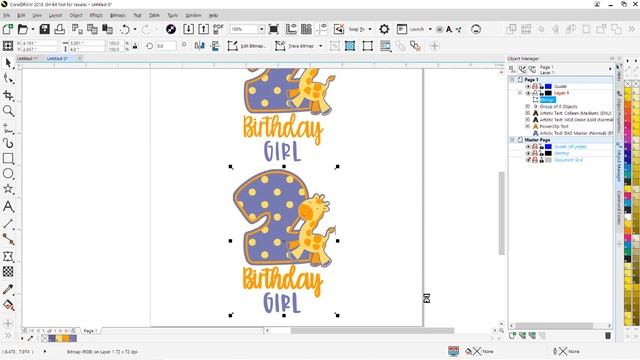Image resolution: width=640 pixels, height=360 pixels.
Task: Toggle the lock ratio padlock
Action: (135, 46)
